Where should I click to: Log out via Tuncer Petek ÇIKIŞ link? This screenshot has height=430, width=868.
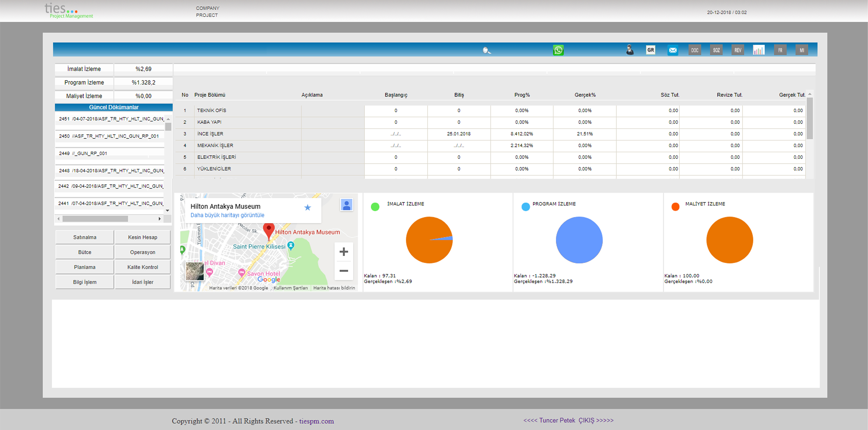coord(568,420)
